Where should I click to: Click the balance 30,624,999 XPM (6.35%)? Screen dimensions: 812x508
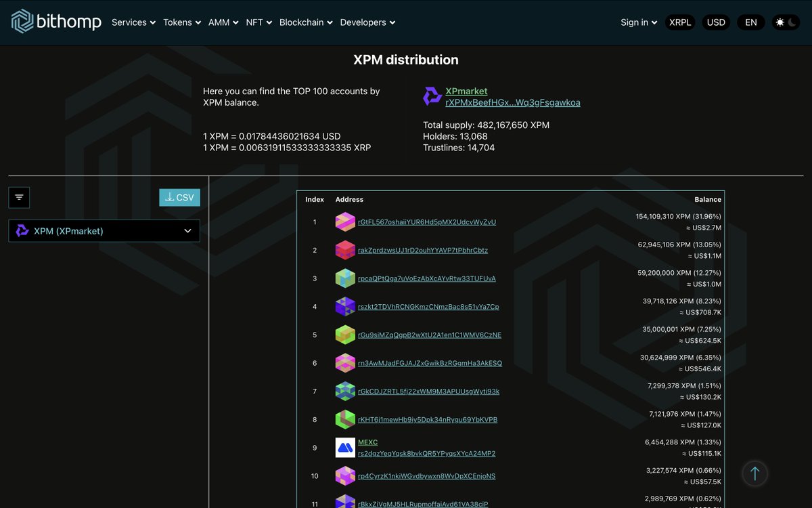[x=681, y=358]
